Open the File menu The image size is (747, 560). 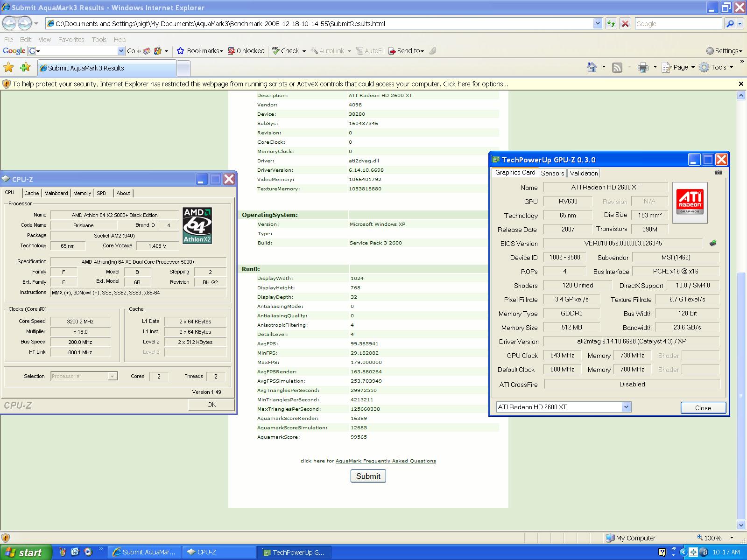[x=8, y=40]
